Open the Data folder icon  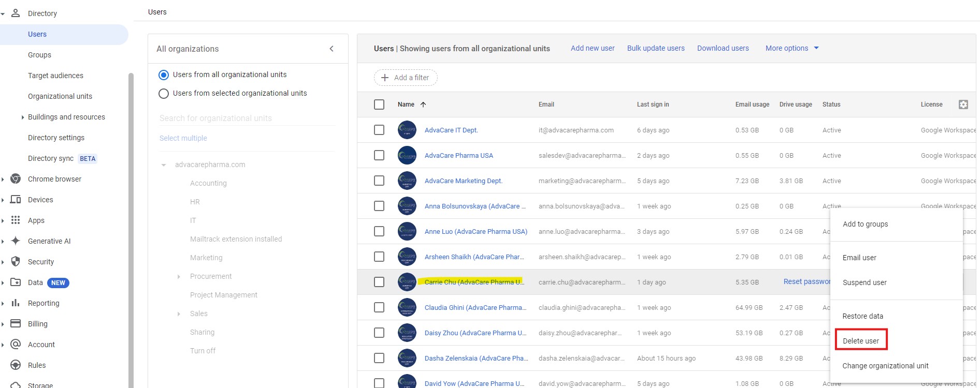point(16,282)
